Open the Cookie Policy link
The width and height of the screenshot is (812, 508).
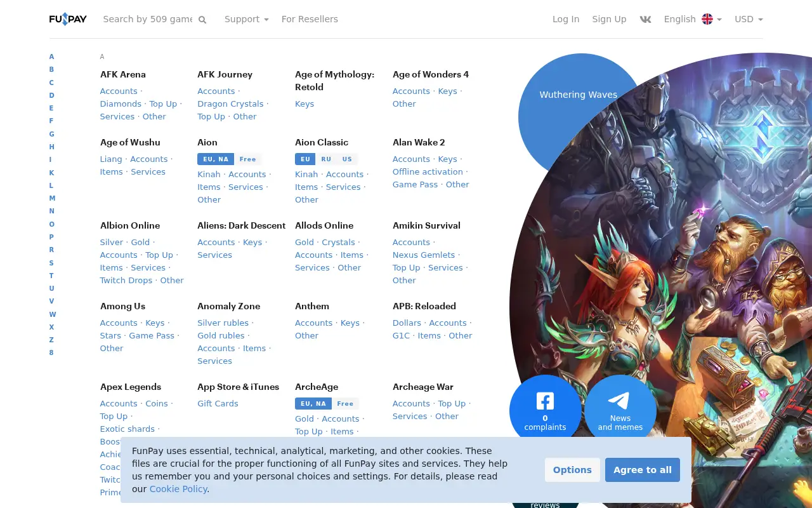[x=178, y=489]
